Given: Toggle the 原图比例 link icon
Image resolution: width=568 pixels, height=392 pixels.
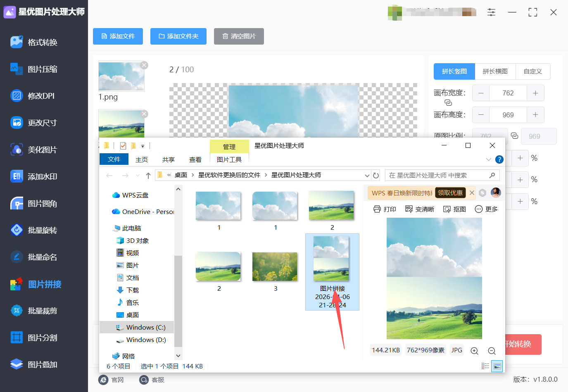Looking at the screenshot, I should pos(514,136).
